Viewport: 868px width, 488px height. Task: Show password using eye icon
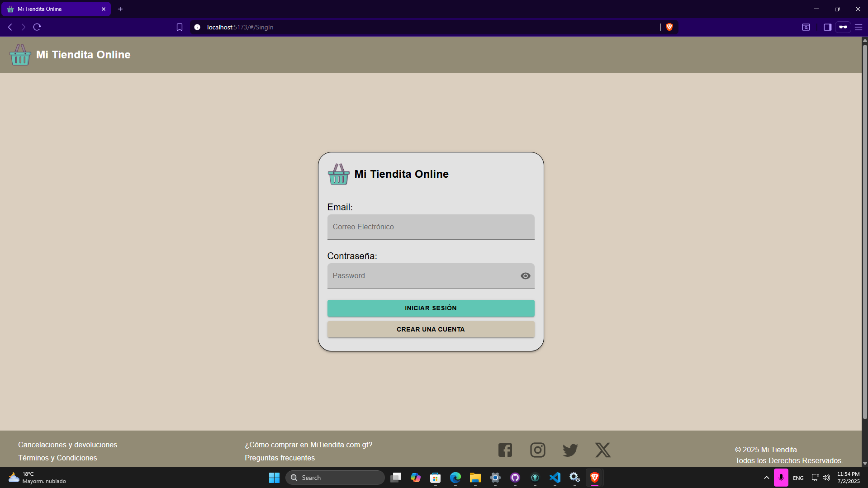[x=525, y=276]
